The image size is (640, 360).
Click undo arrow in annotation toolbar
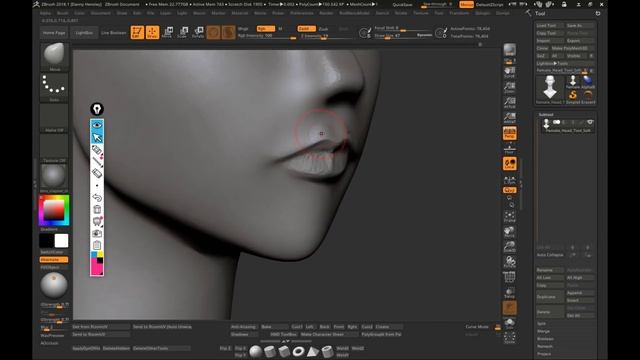[97, 198]
